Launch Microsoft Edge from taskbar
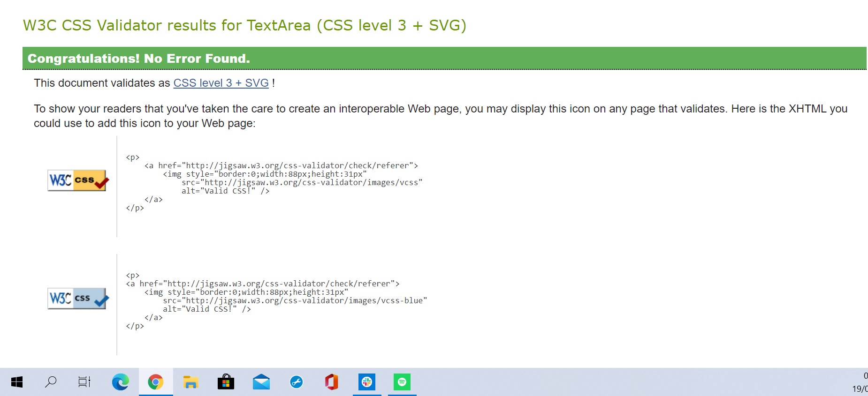Viewport: 868px width, 396px height. 121,382
